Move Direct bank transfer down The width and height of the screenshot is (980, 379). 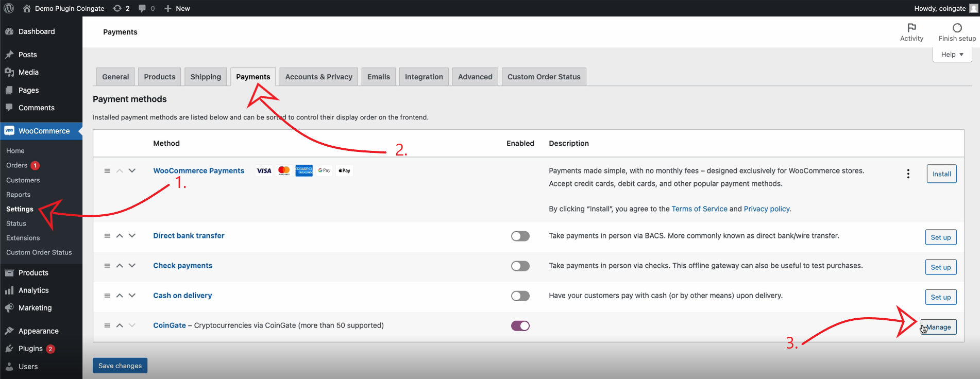[132, 235]
